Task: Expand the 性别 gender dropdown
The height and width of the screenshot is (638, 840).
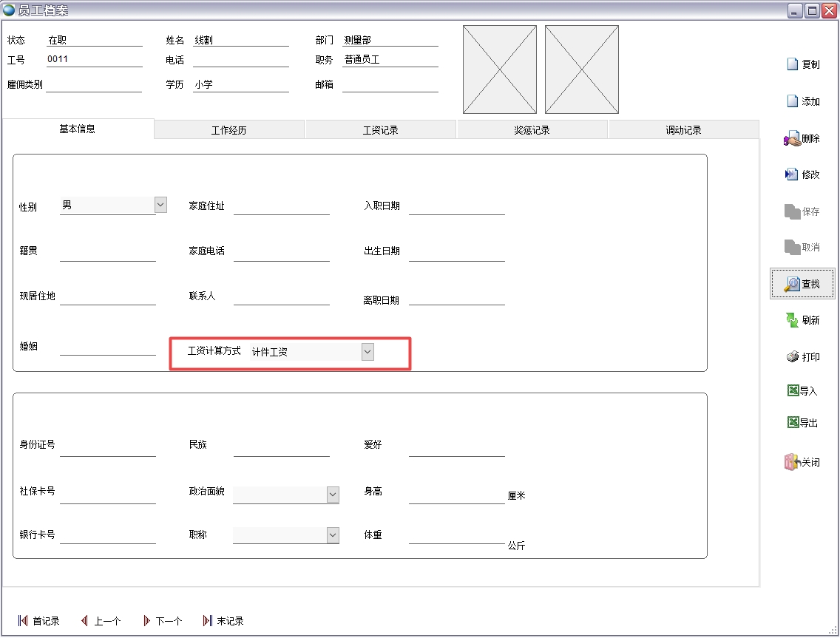Action: click(x=160, y=205)
